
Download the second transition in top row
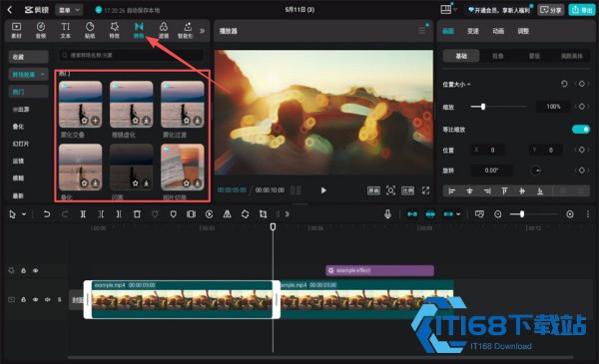147,121
